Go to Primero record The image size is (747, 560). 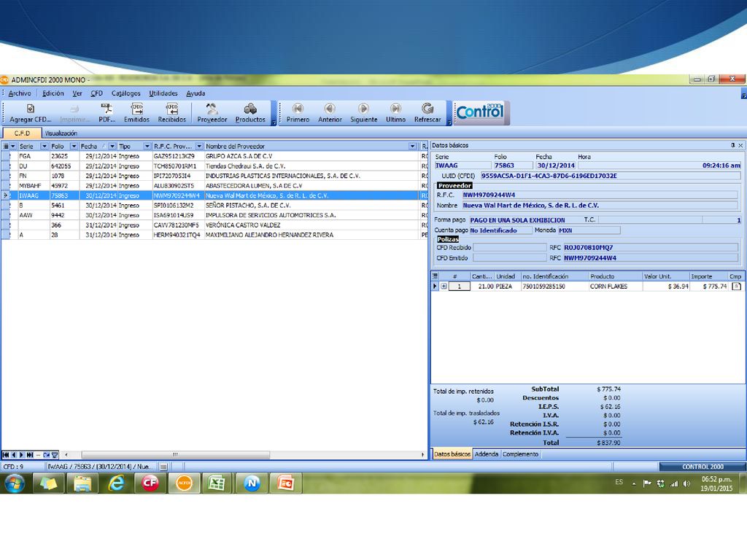[x=298, y=113]
